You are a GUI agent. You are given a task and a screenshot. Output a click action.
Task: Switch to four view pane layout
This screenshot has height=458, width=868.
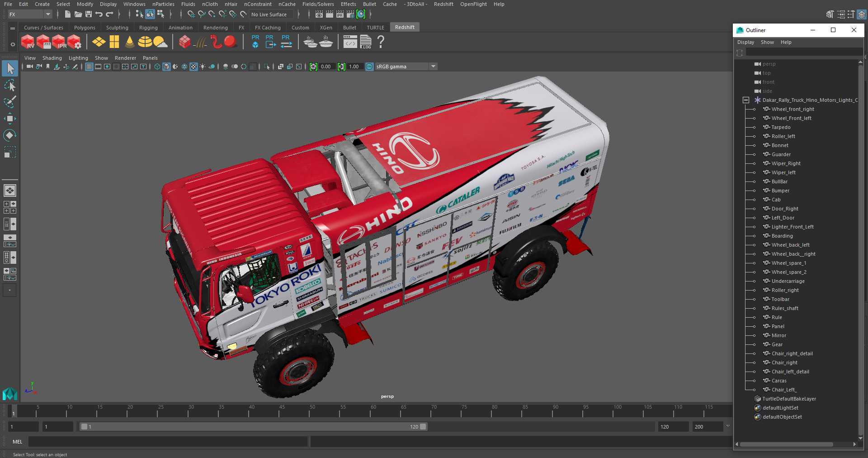pyautogui.click(x=9, y=207)
